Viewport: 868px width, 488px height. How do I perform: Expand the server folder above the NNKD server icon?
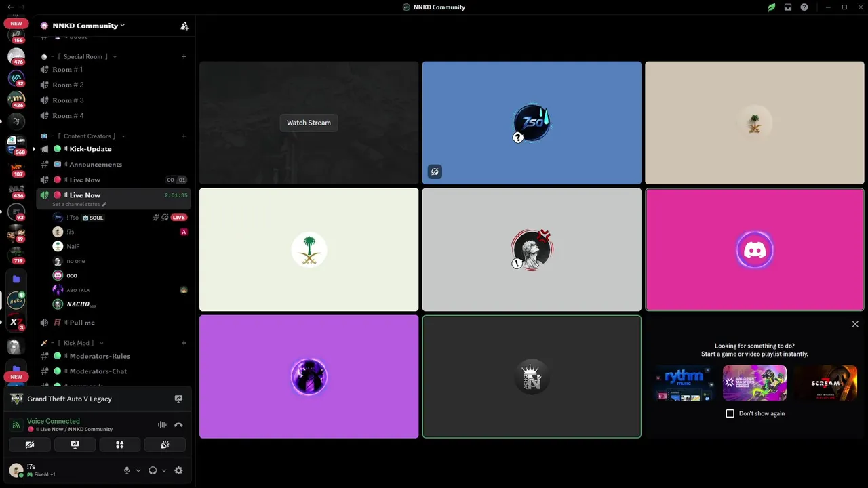(16, 279)
